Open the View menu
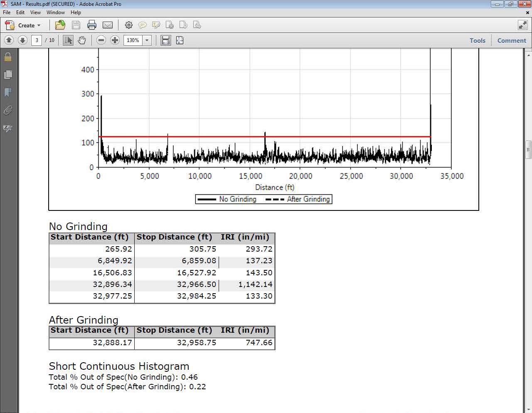The height and width of the screenshot is (413, 532). point(35,12)
